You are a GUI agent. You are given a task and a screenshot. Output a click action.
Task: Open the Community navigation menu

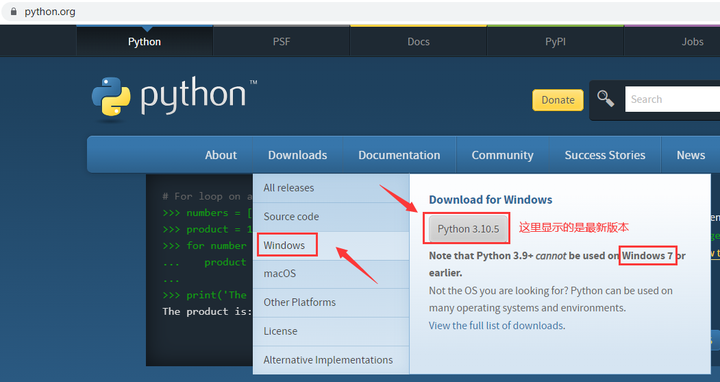tap(502, 155)
